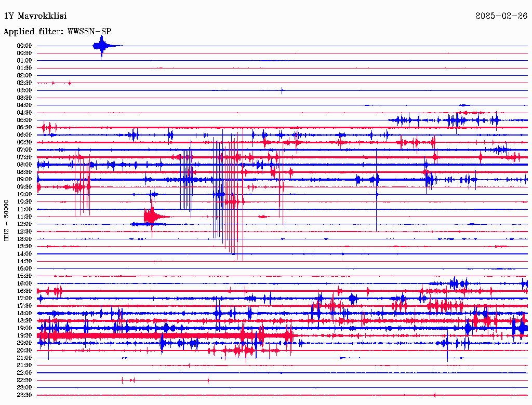Click the 03:00 time label
This screenshot has width=532, height=405.
click(24, 90)
